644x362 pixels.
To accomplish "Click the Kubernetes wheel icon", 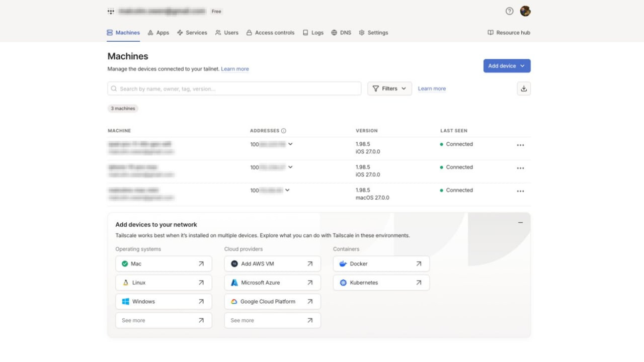I will click(x=343, y=283).
